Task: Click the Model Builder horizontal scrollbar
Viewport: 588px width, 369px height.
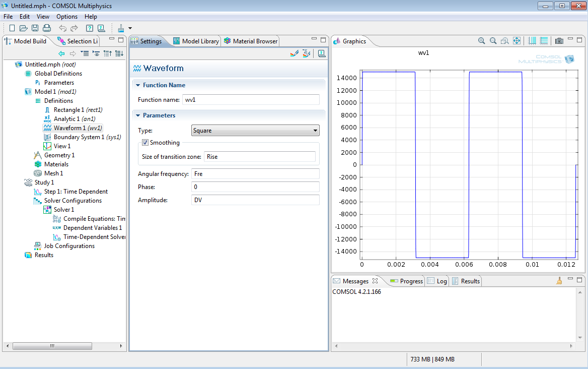Action: [x=52, y=346]
